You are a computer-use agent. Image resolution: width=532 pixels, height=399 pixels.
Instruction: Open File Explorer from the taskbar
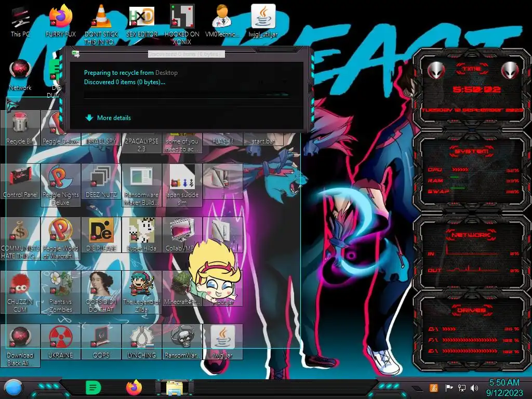pos(175,388)
